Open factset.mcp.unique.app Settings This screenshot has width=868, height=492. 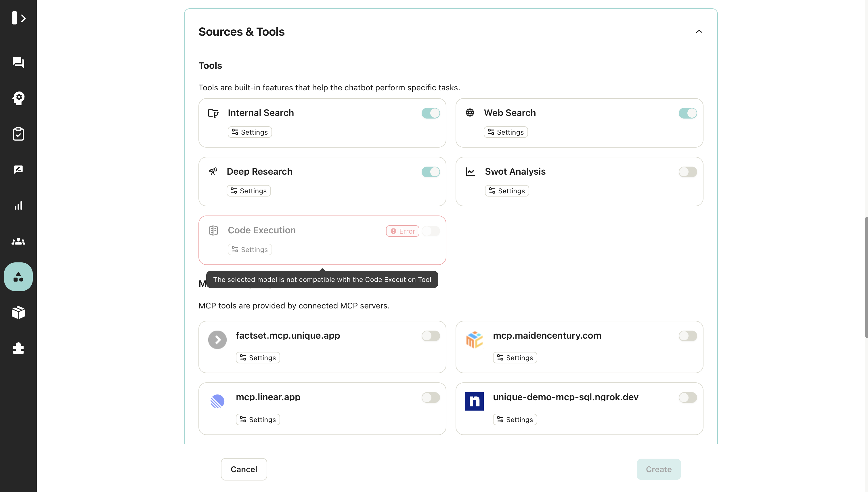click(x=258, y=358)
